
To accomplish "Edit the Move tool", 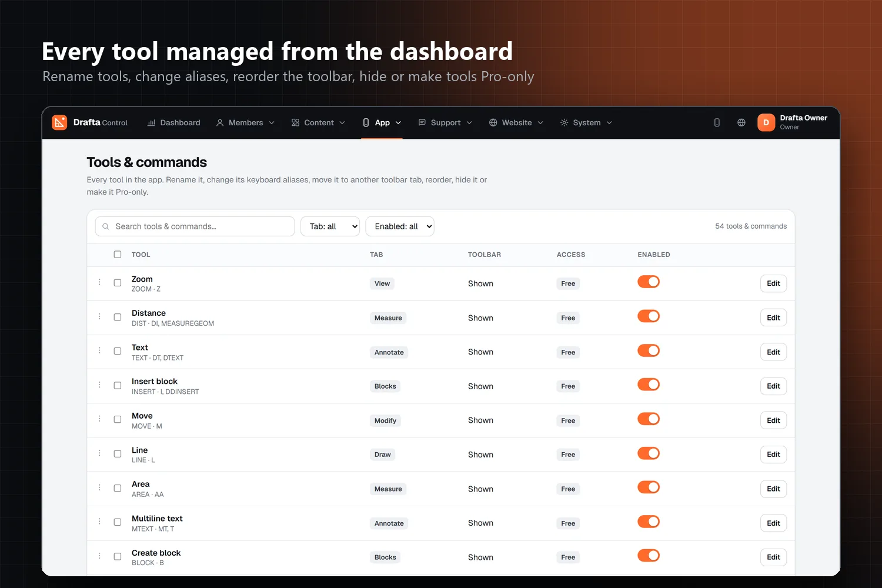I will tap(773, 420).
